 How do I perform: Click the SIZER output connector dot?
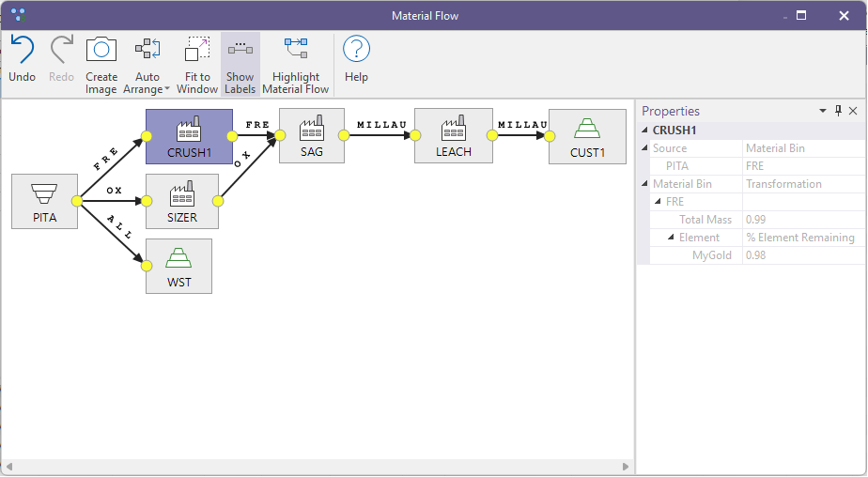(218, 202)
